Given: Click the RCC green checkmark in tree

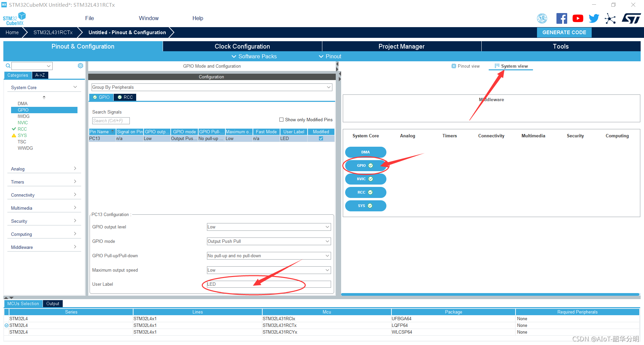Looking at the screenshot, I should click(x=14, y=129).
